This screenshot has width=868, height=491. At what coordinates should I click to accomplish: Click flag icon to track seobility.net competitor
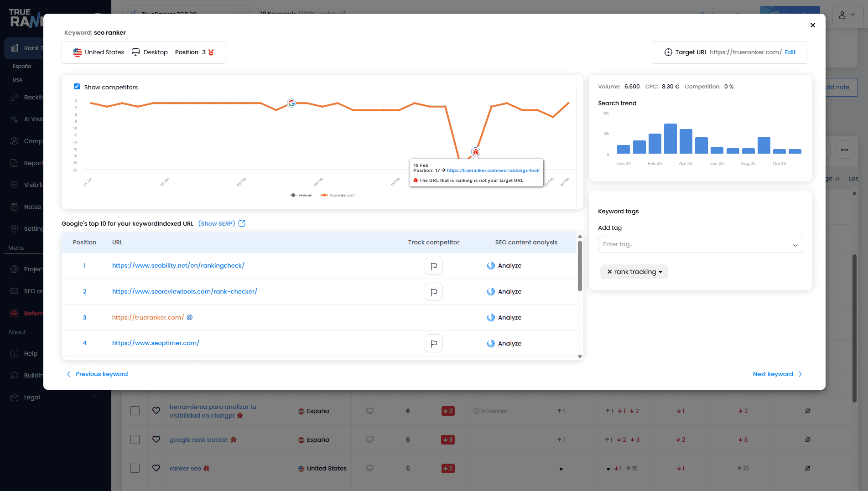433,266
